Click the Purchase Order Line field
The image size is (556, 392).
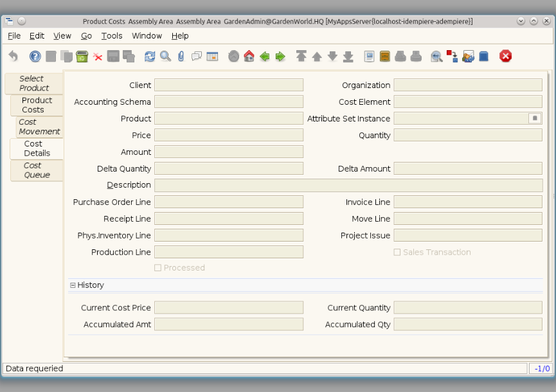[x=229, y=202]
